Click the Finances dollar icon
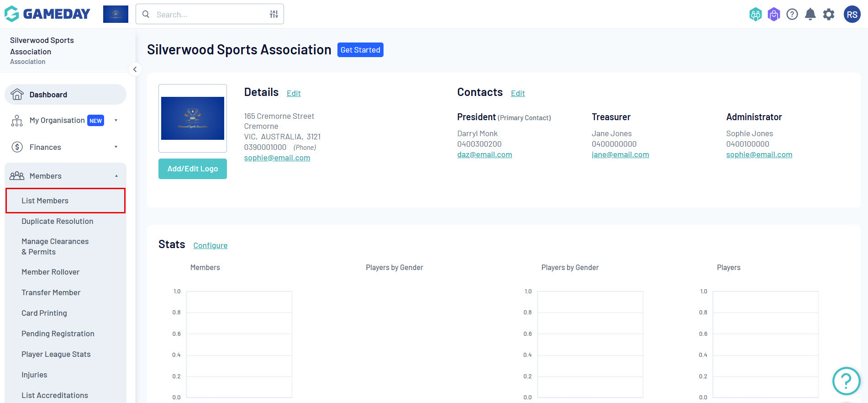 click(17, 147)
